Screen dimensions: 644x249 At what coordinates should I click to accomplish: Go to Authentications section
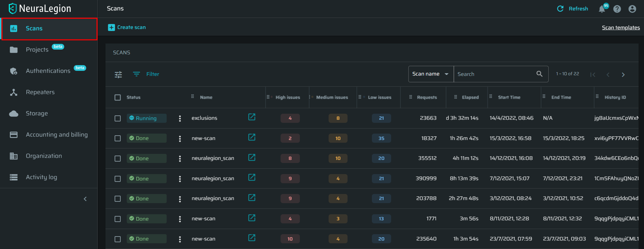pyautogui.click(x=48, y=71)
